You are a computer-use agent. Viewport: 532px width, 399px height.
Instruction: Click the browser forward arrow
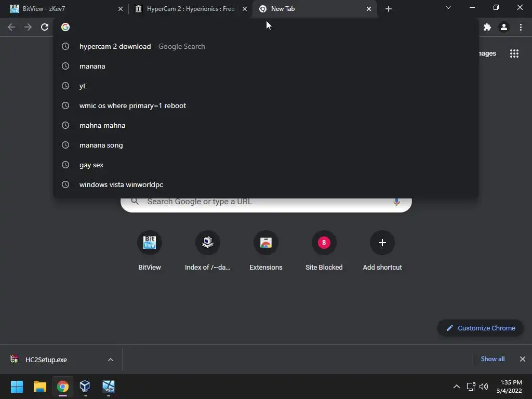pos(28,27)
